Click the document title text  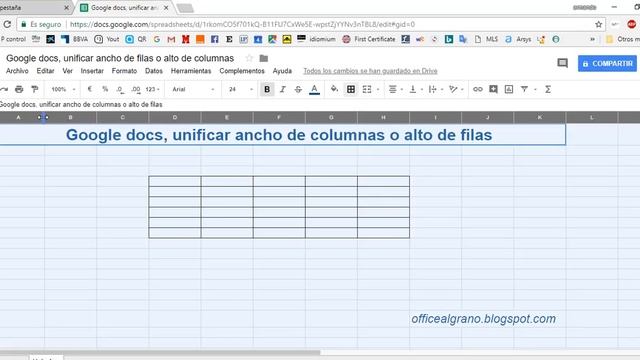pos(120,58)
